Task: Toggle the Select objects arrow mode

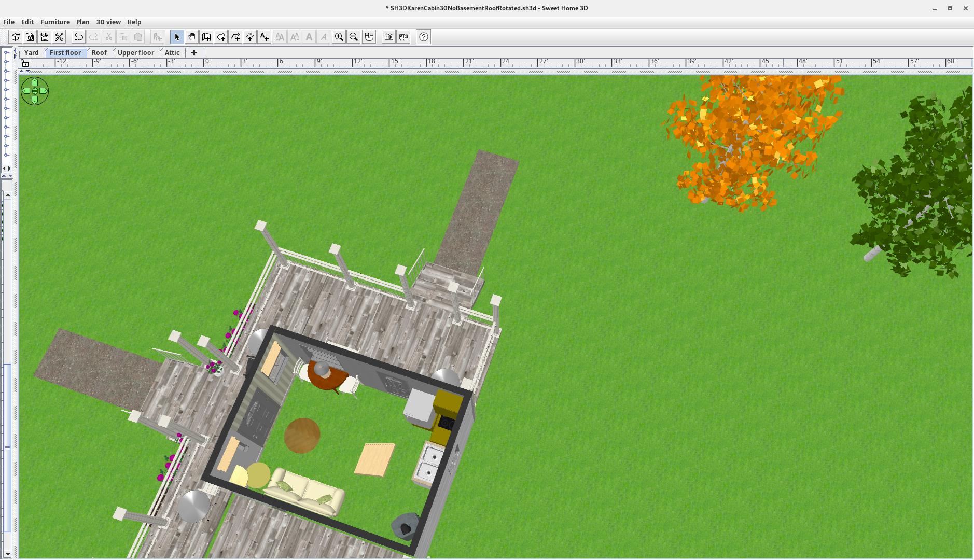Action: (x=177, y=37)
